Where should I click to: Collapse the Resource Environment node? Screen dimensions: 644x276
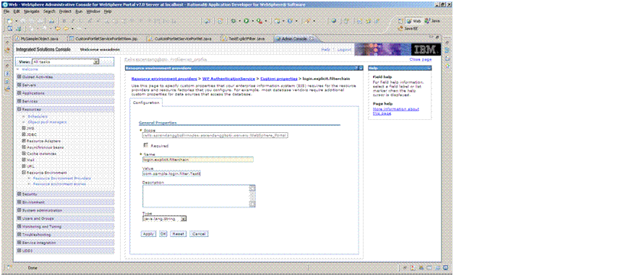[x=24, y=173]
